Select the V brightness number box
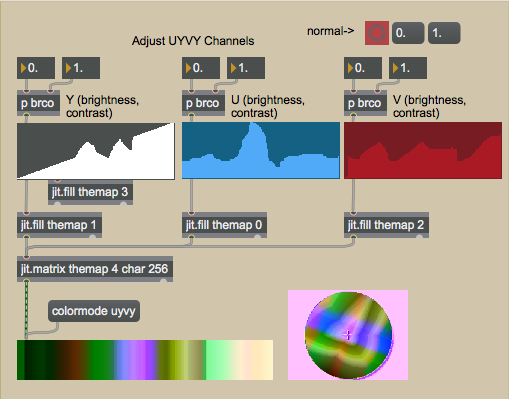509x399 pixels. 363,68
